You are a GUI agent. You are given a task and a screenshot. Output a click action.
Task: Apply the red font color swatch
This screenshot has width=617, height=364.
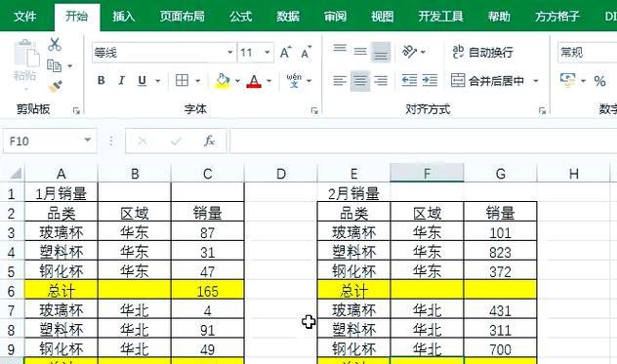pos(254,81)
